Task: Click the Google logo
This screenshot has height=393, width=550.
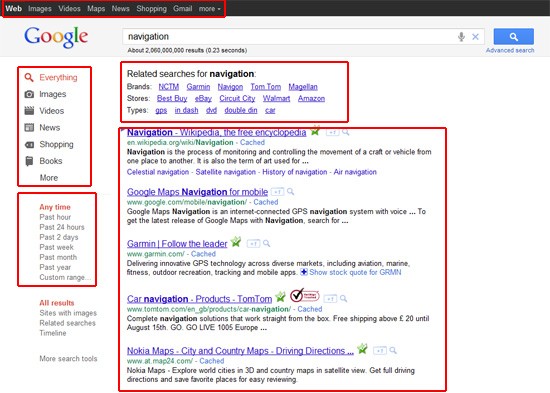Action: (56, 37)
